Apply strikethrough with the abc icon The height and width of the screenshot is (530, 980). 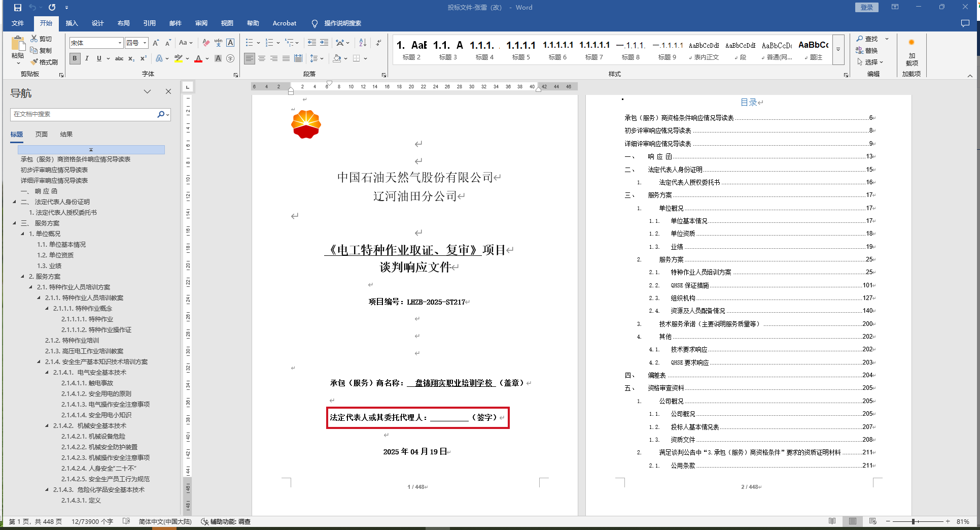pyautogui.click(x=119, y=58)
